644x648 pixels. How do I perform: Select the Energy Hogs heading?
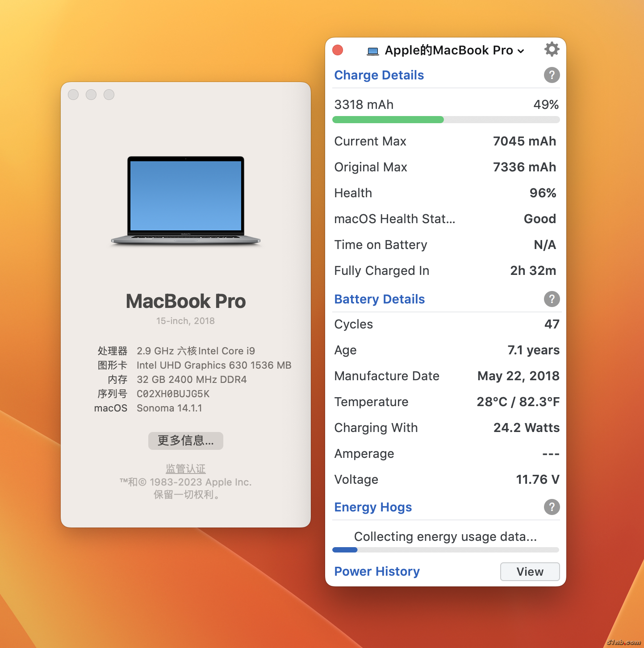373,507
